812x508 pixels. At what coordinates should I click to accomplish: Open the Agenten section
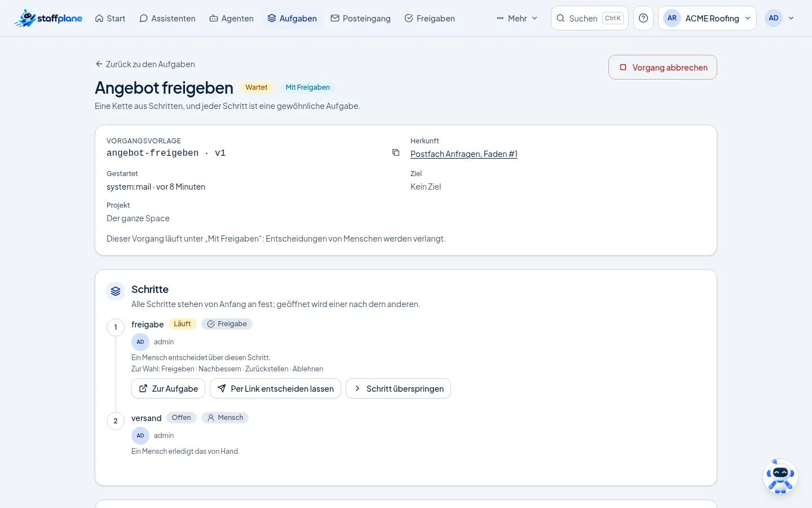[x=231, y=18]
